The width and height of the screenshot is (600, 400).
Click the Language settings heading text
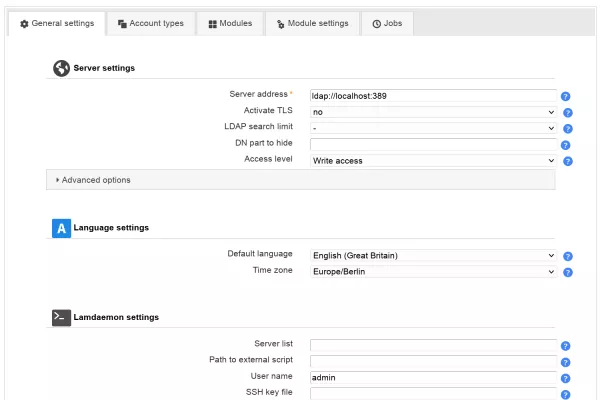coord(111,228)
